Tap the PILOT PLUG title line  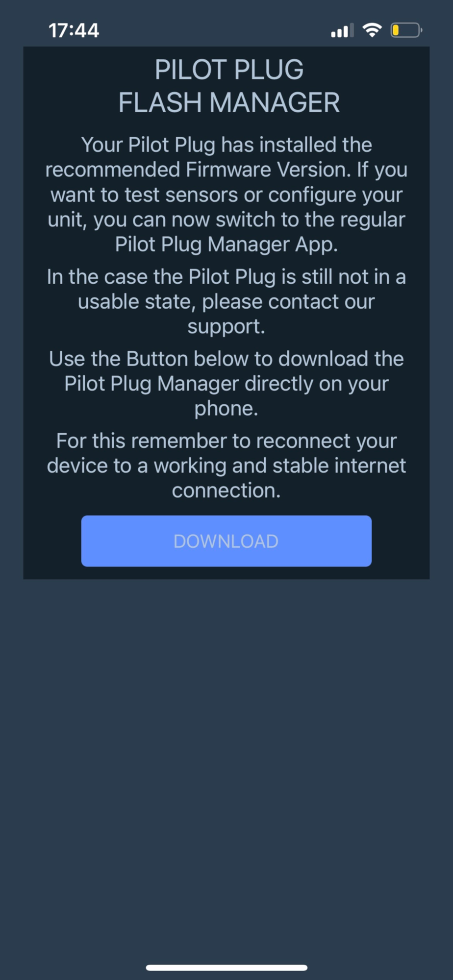coord(229,70)
